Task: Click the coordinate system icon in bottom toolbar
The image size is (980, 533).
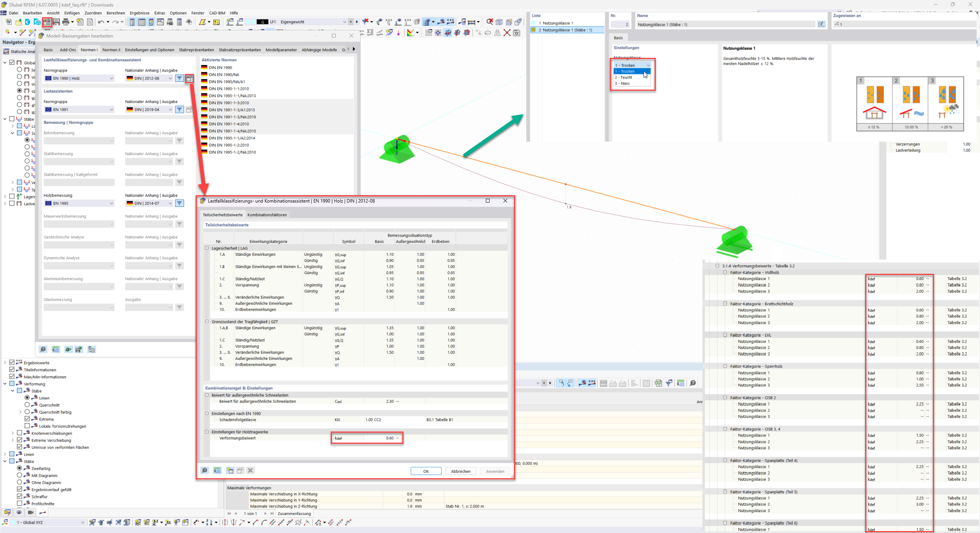Action: [x=5, y=522]
